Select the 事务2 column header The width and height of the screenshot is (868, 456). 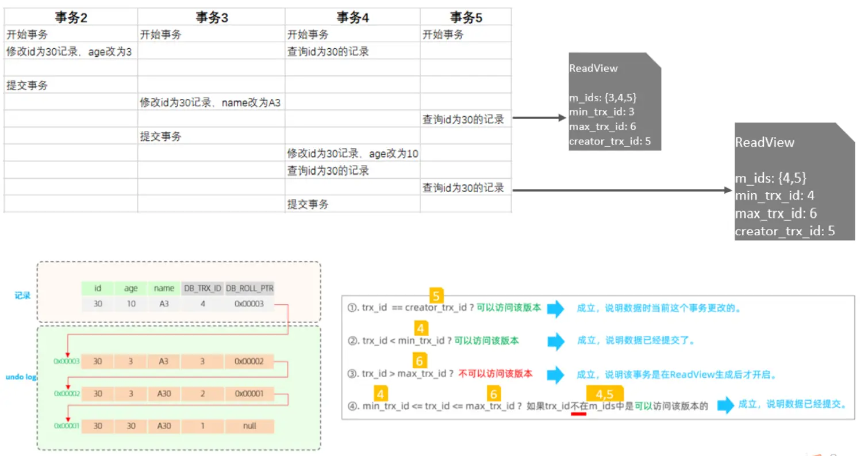[x=71, y=17]
